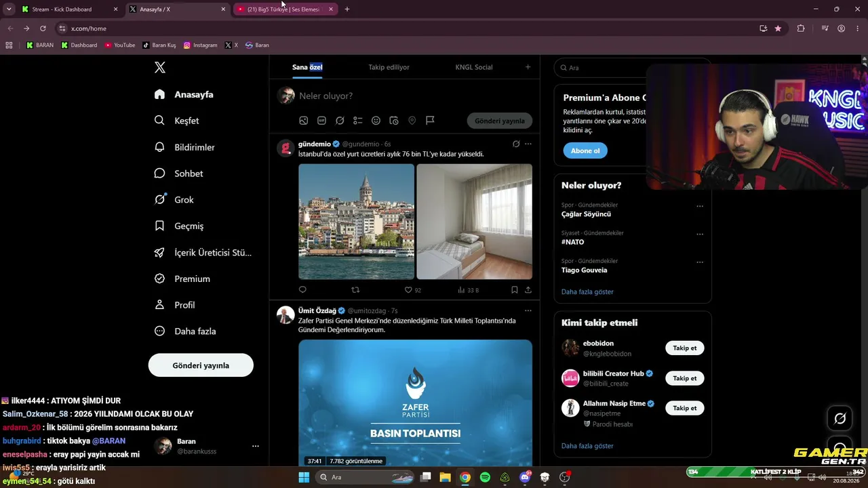Screen dimensions: 868x488
Task: Add a new timeline tab with plus icon
Action: coord(528,67)
